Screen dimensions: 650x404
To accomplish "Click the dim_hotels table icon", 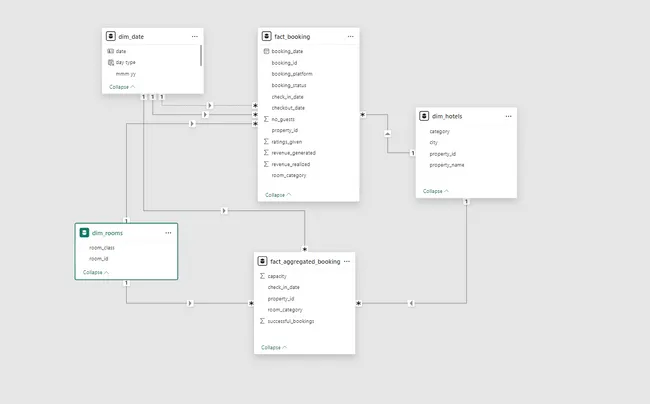I will [424, 116].
